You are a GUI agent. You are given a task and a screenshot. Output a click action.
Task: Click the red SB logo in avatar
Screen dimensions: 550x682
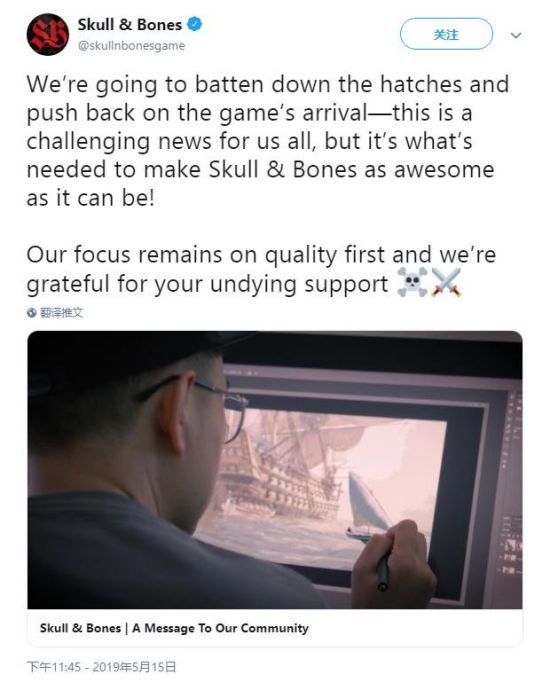(x=47, y=35)
